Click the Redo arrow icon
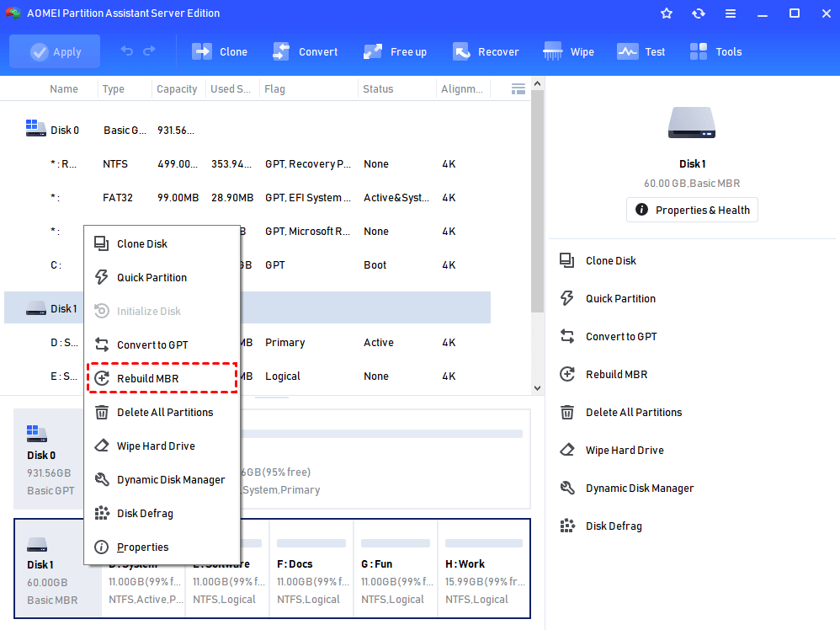Screen dimensions: 840x630 (x=150, y=51)
